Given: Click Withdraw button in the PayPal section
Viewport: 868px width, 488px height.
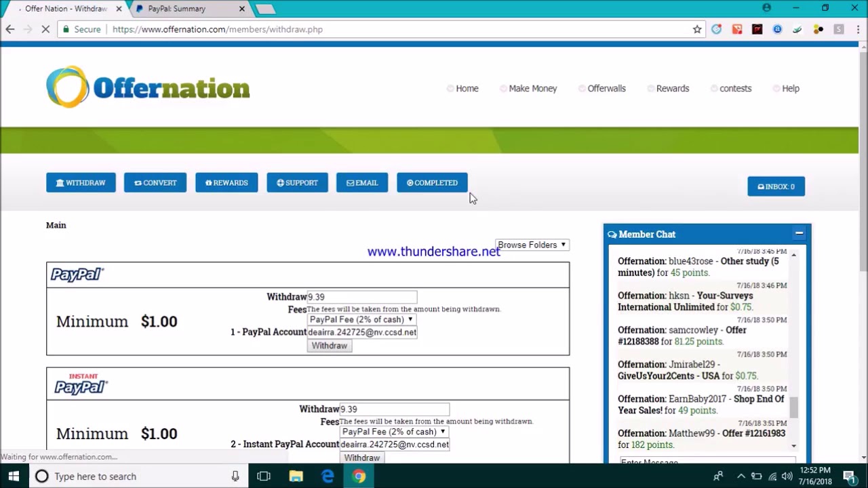Looking at the screenshot, I should pyautogui.click(x=330, y=346).
